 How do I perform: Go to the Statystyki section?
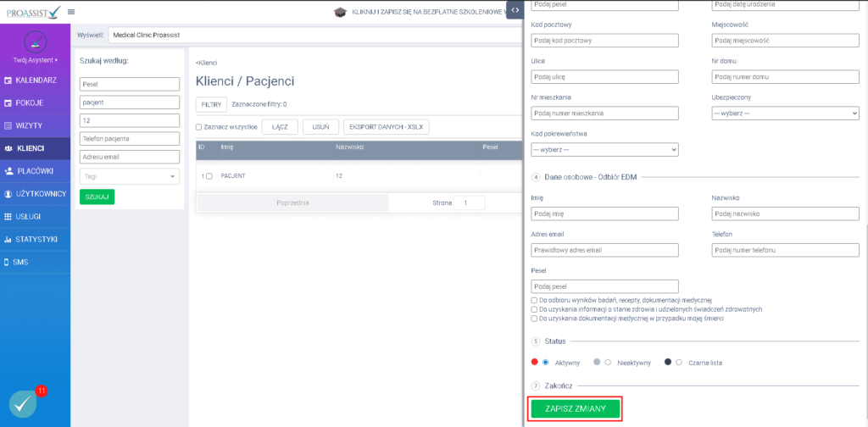(35, 240)
